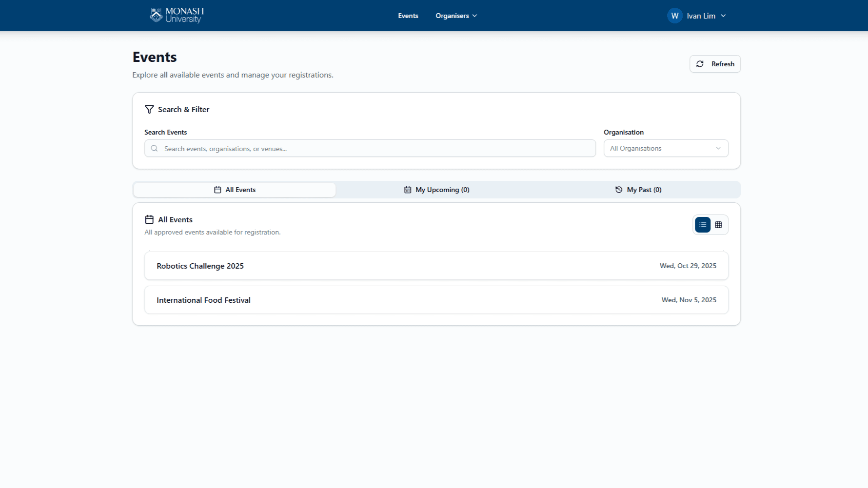This screenshot has height=488, width=868.
Task: Click the clock history icon on My Past
Action: tap(619, 190)
